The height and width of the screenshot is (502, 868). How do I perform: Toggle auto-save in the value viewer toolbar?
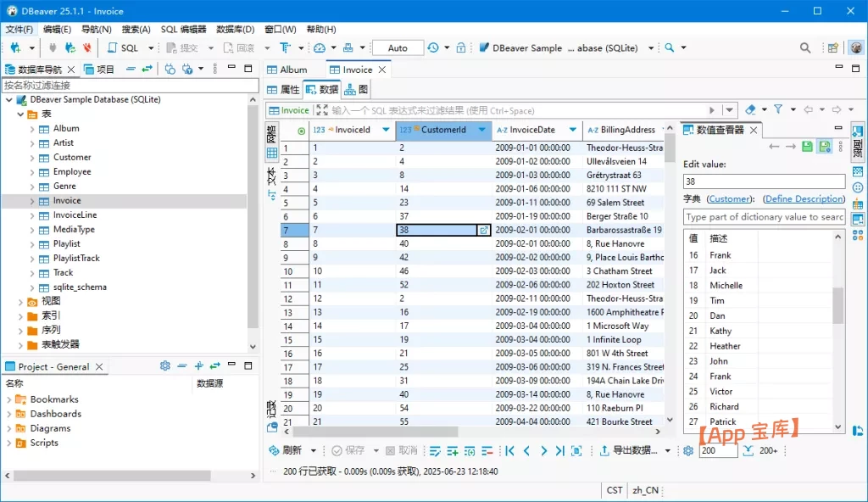(825, 147)
